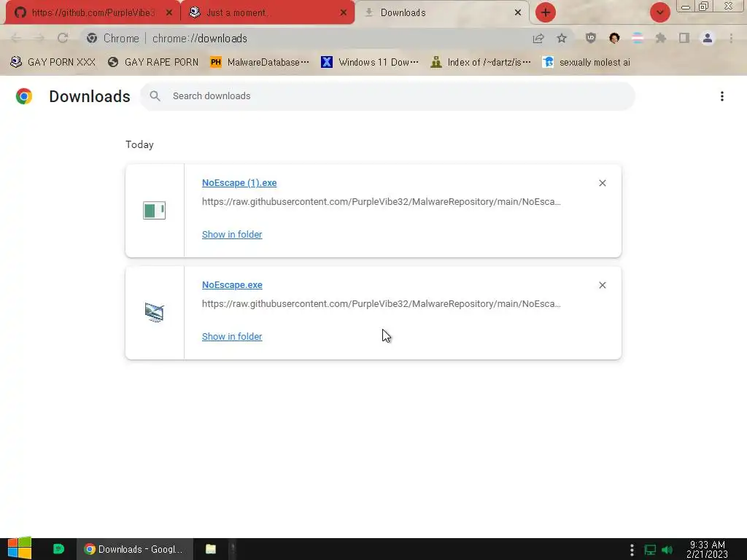Click the Search downloads field

pos(387,96)
